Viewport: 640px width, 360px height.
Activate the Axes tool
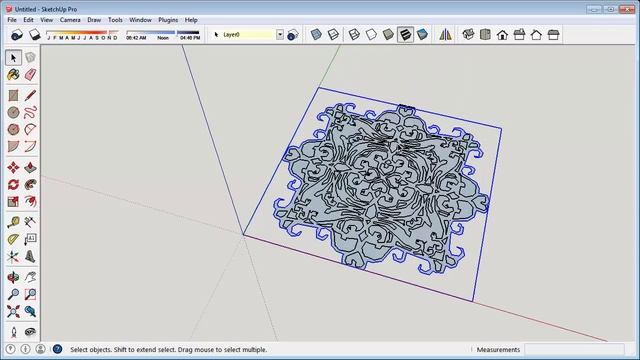pyautogui.click(x=13, y=256)
